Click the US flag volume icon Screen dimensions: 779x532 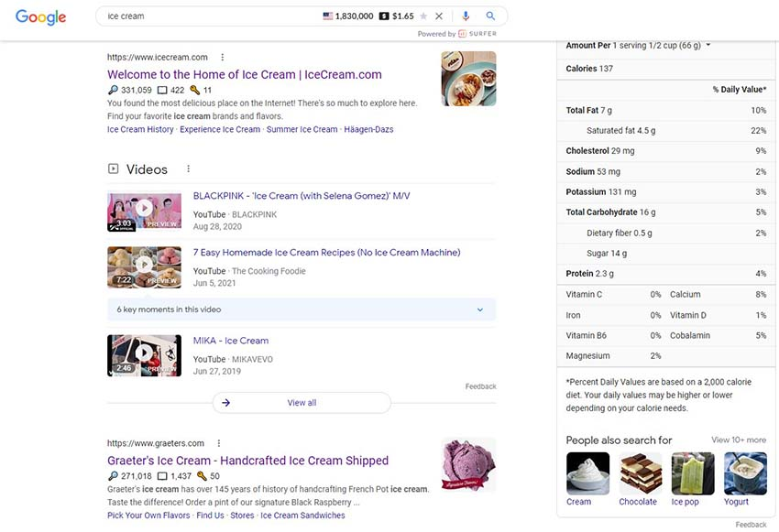[x=328, y=16]
